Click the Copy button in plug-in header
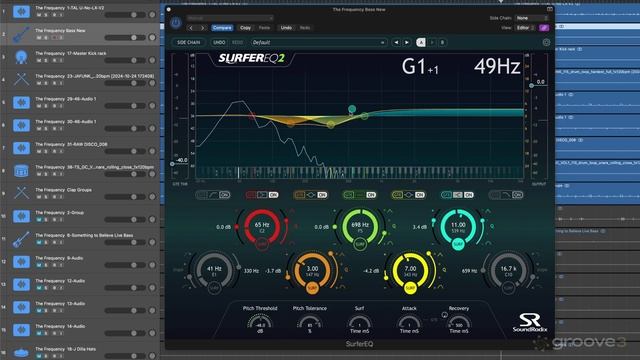Screen dimensions: 640x360 point(245,28)
